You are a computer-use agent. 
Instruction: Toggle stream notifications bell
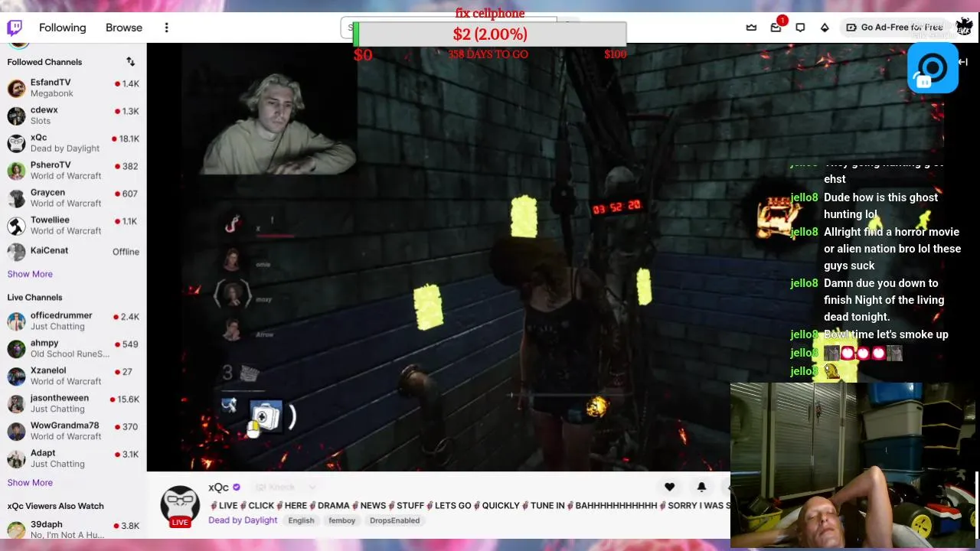701,487
